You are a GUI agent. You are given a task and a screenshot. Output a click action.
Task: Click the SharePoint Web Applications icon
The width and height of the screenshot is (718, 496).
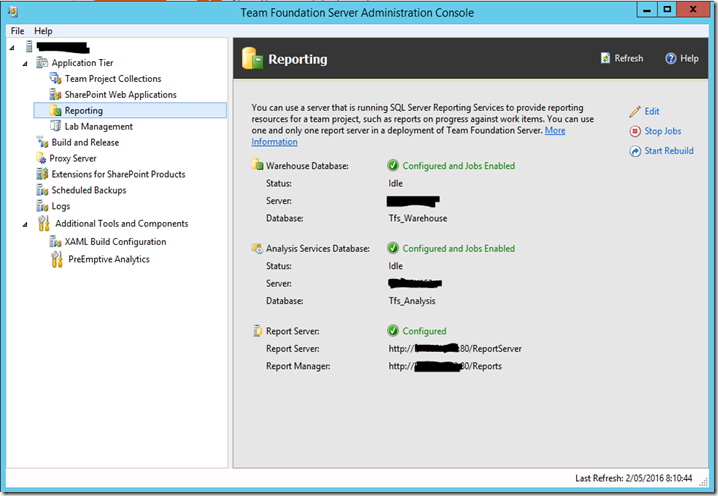tap(55, 95)
